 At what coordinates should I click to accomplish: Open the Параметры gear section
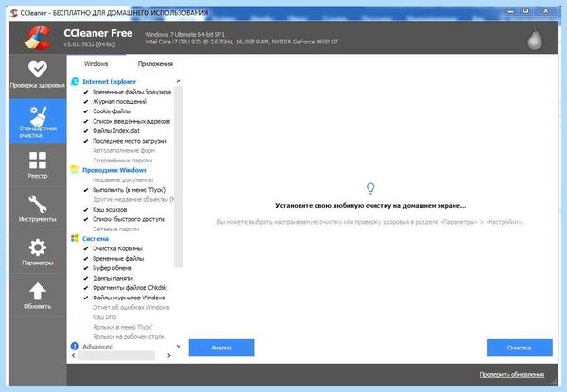37,252
